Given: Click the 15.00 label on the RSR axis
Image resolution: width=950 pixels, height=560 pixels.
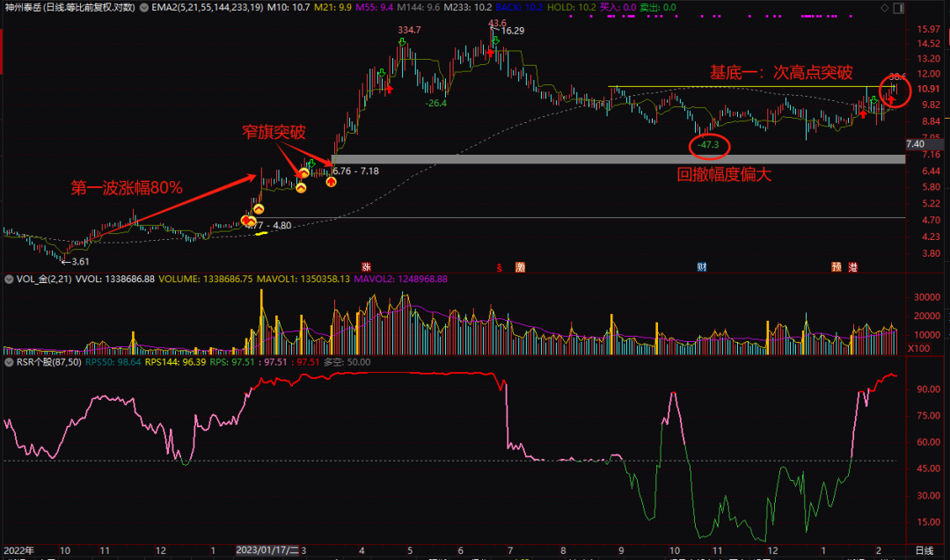Looking at the screenshot, I should pos(929,522).
